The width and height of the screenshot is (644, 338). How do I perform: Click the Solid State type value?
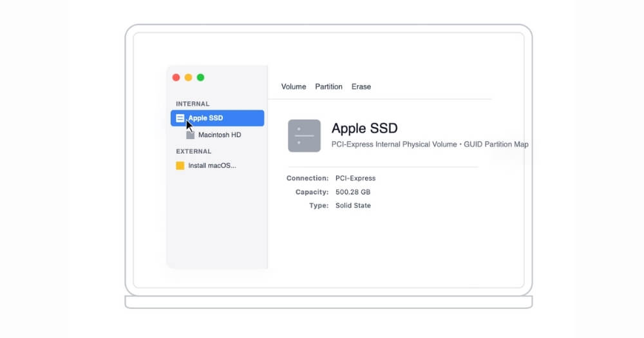[353, 205]
